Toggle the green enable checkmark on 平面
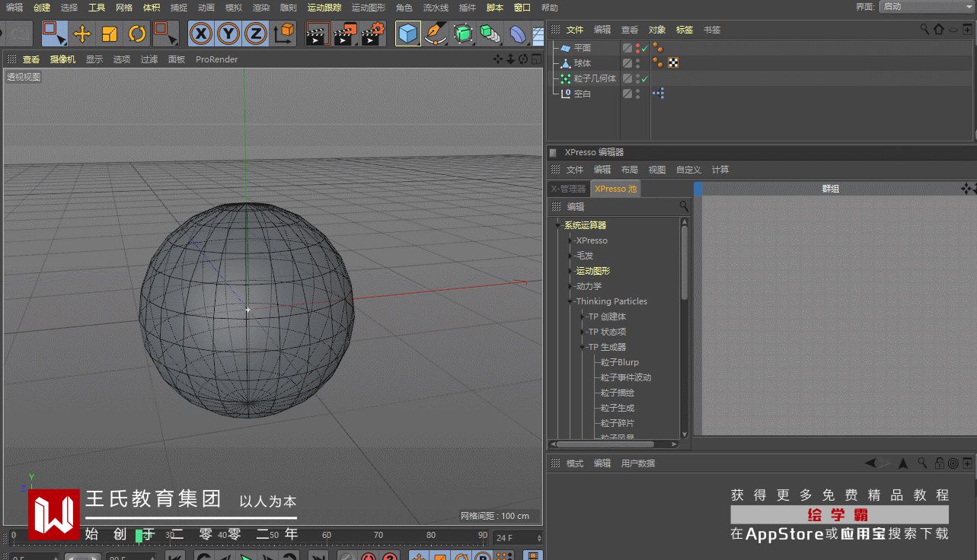Image resolution: width=977 pixels, height=560 pixels. tap(645, 48)
